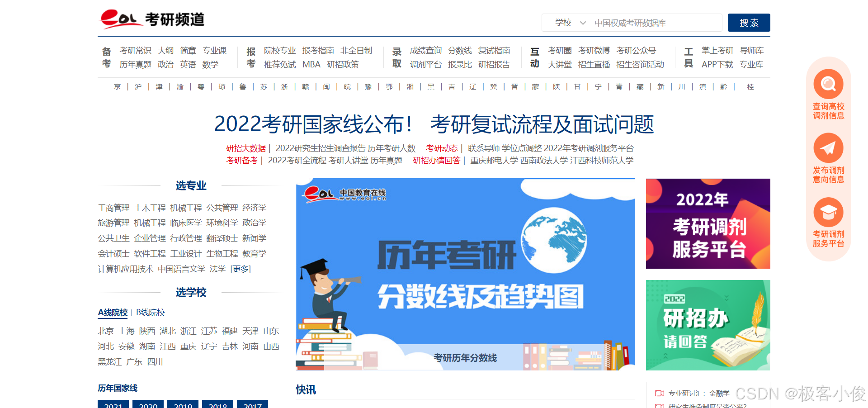Open 调剂平台 under 录取
This screenshot has height=408, width=868.
tap(425, 65)
